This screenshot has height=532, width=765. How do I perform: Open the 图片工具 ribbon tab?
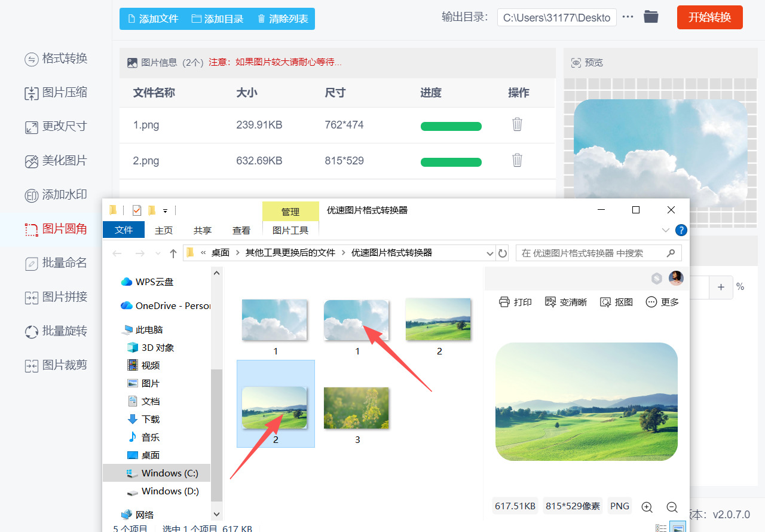pyautogui.click(x=290, y=230)
